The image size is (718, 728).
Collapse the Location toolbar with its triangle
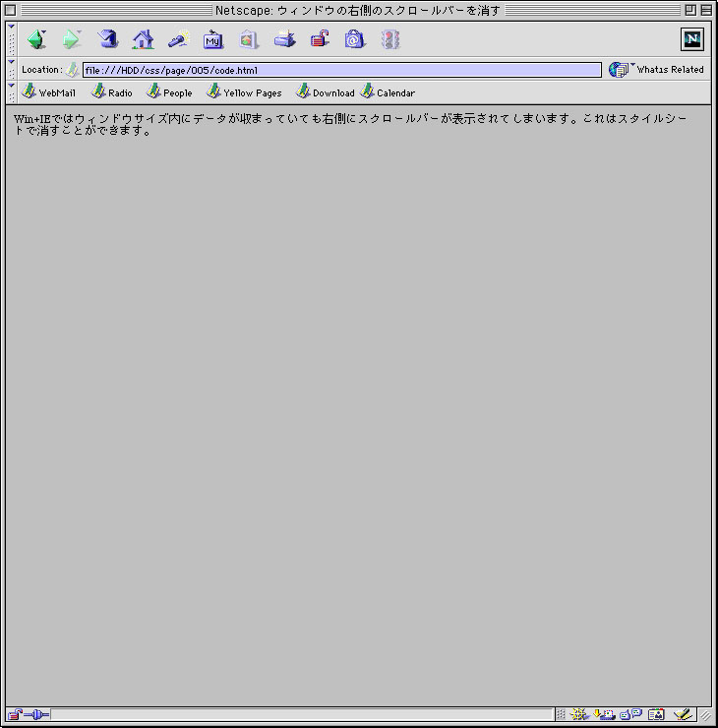tap(11, 62)
